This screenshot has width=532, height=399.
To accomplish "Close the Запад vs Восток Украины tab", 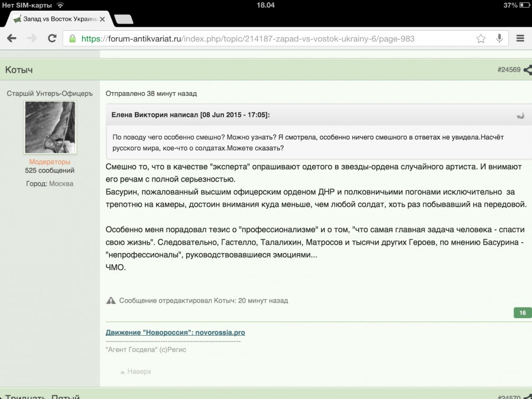I will 103,19.
